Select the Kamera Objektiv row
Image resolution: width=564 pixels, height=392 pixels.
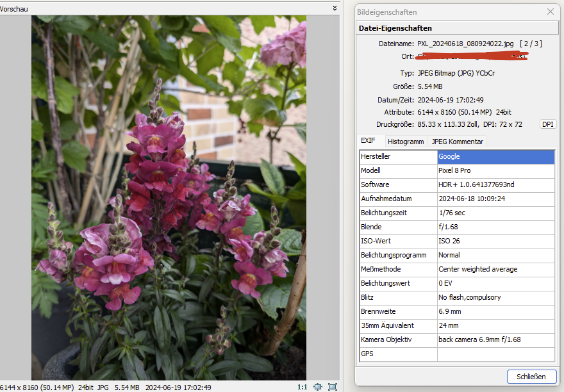click(398, 339)
